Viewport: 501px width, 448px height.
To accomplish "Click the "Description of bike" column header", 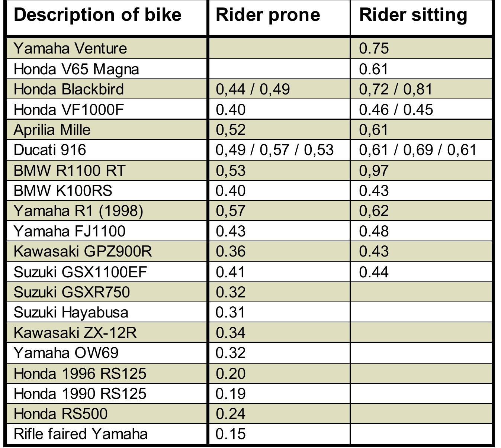I will pyautogui.click(x=97, y=15).
